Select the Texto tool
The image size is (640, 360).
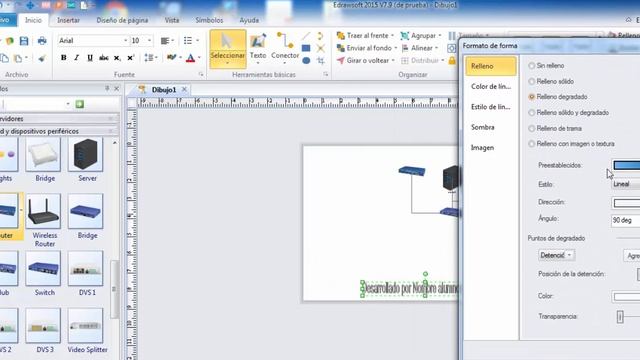coord(258,49)
